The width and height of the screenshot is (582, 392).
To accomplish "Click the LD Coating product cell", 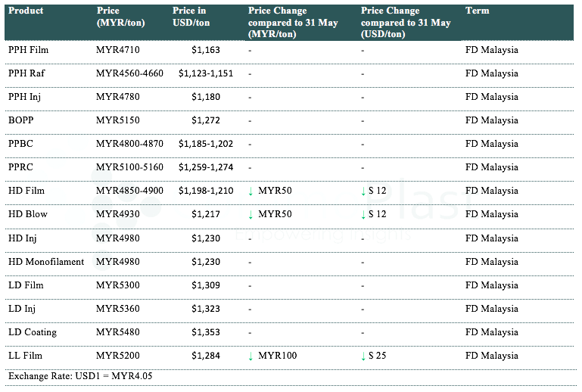I will pyautogui.click(x=33, y=332).
